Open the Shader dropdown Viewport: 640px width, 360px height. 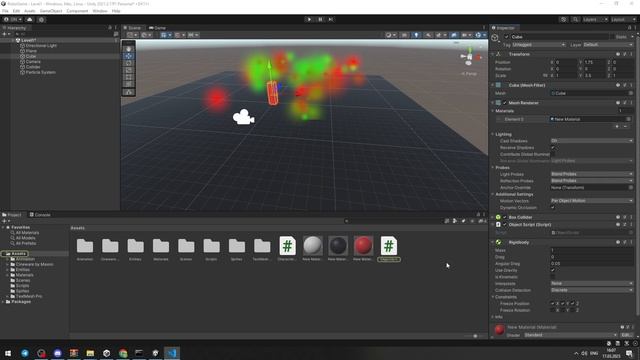pos(570,335)
